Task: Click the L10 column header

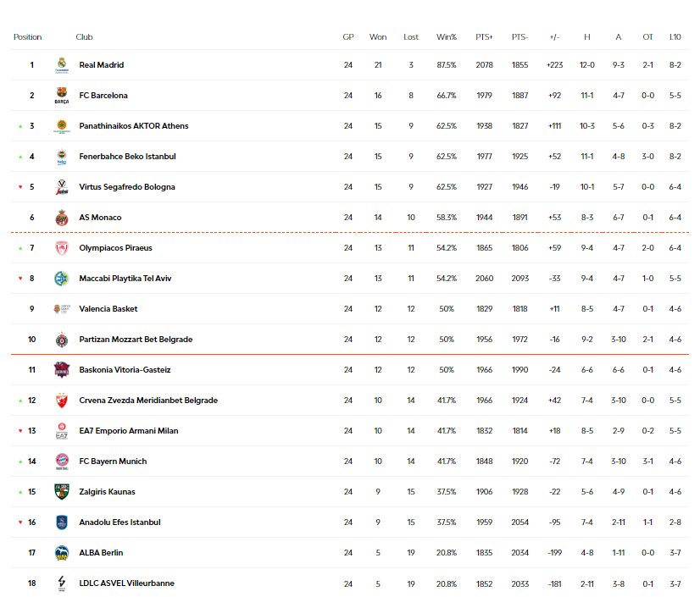Action: click(x=675, y=37)
